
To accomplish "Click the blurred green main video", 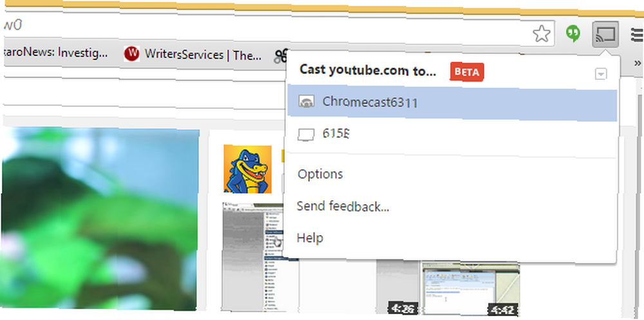I will tap(100, 219).
